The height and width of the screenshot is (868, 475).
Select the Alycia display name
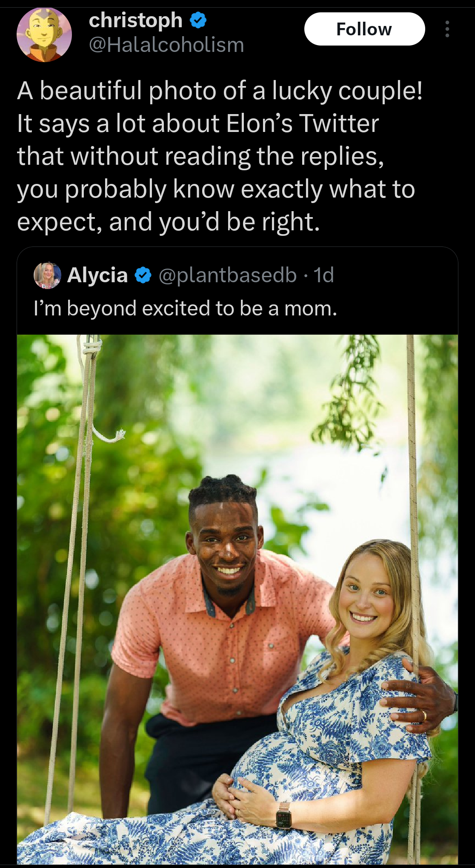(x=97, y=275)
